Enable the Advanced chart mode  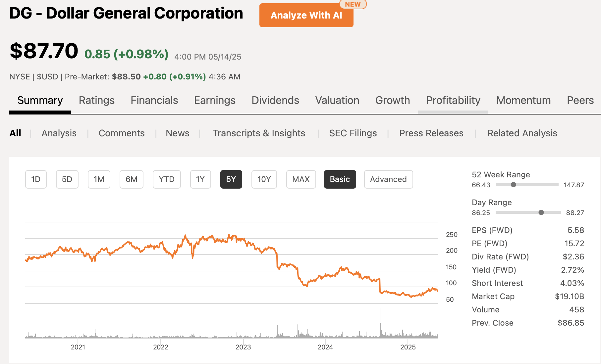coord(388,179)
